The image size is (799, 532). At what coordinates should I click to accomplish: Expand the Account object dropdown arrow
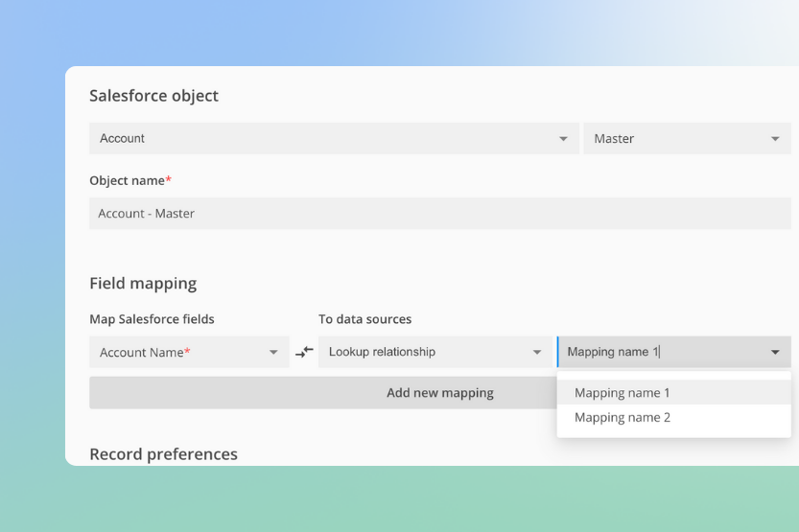[x=563, y=139]
